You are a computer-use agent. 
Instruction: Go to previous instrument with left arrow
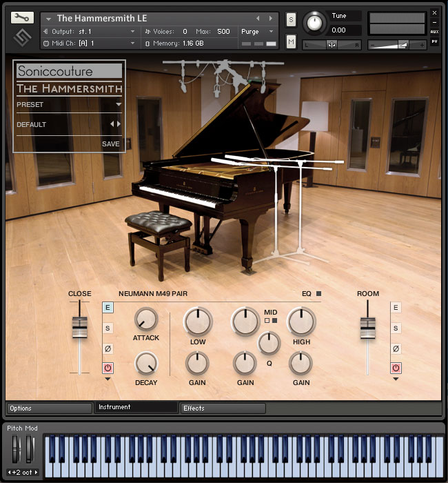(258, 18)
